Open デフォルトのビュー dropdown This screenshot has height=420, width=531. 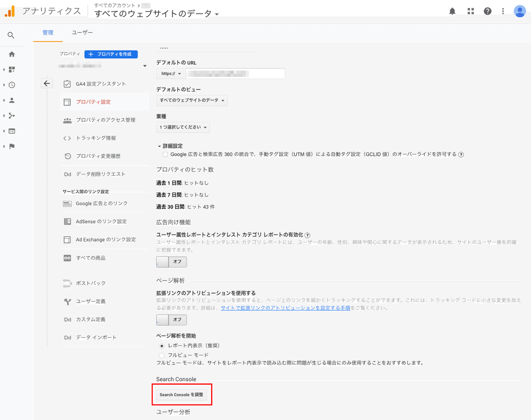pyautogui.click(x=192, y=100)
